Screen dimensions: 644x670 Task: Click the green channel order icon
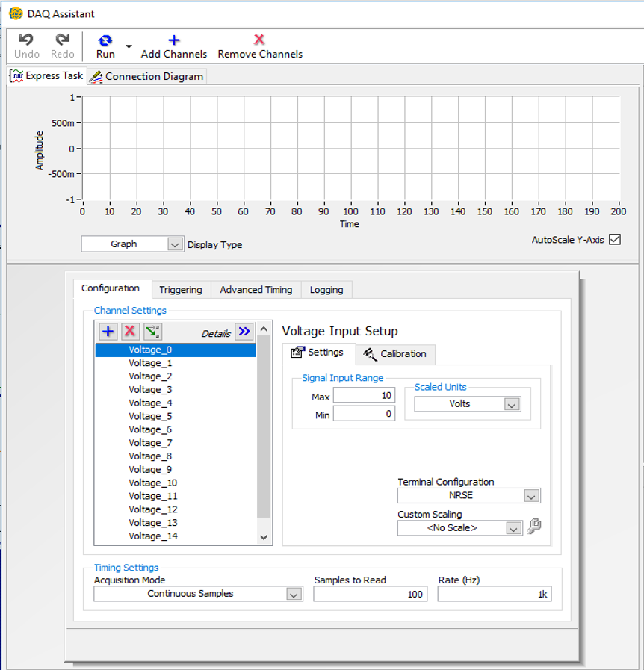tap(152, 331)
